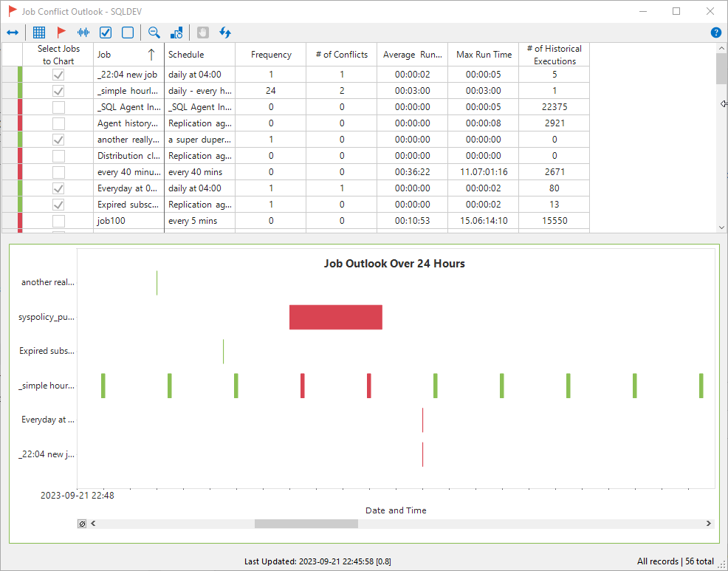Click the '# of Conflicts' column header
This screenshot has height=571, width=728.
click(x=341, y=55)
